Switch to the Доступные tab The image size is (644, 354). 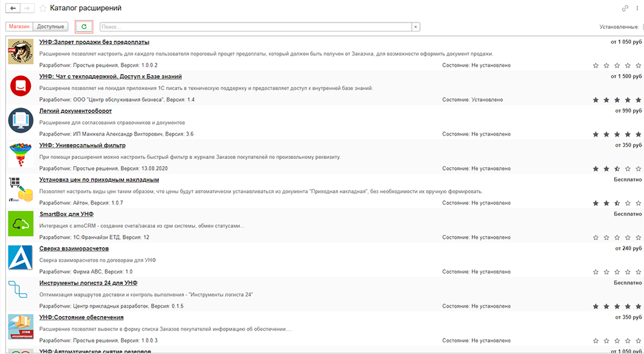click(x=51, y=26)
